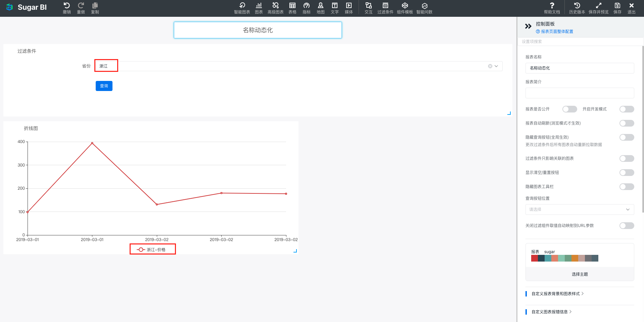
Task: Click the 控制面板 heading
Action: click(545, 24)
